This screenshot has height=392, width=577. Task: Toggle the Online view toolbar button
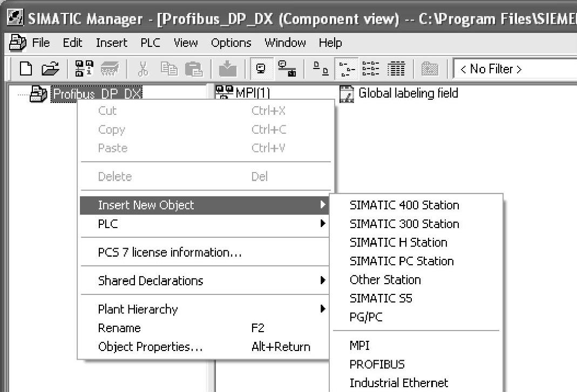pos(261,69)
